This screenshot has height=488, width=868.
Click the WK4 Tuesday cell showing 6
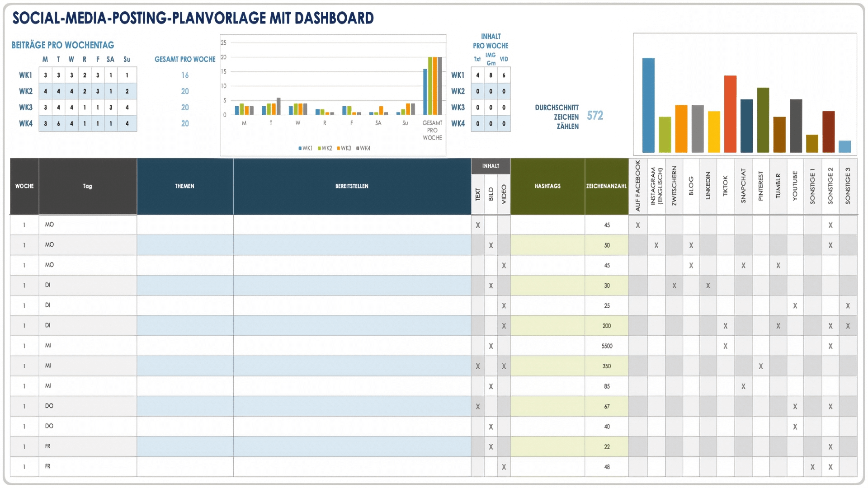click(58, 123)
